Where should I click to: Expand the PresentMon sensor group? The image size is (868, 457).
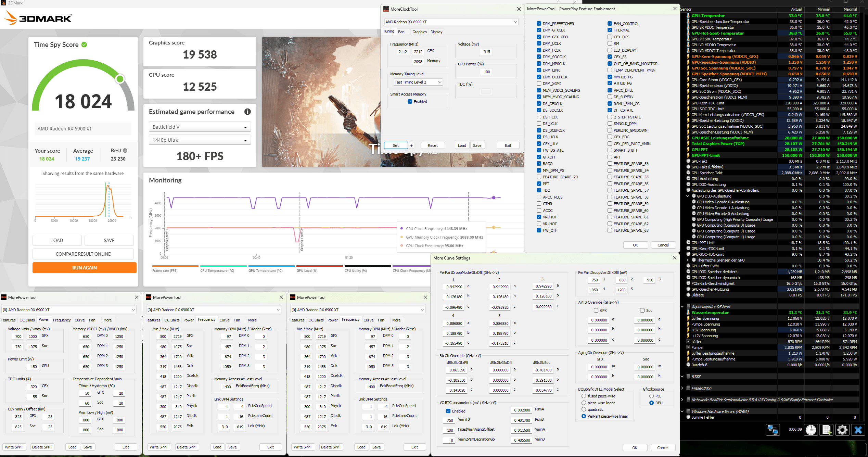[x=682, y=388]
